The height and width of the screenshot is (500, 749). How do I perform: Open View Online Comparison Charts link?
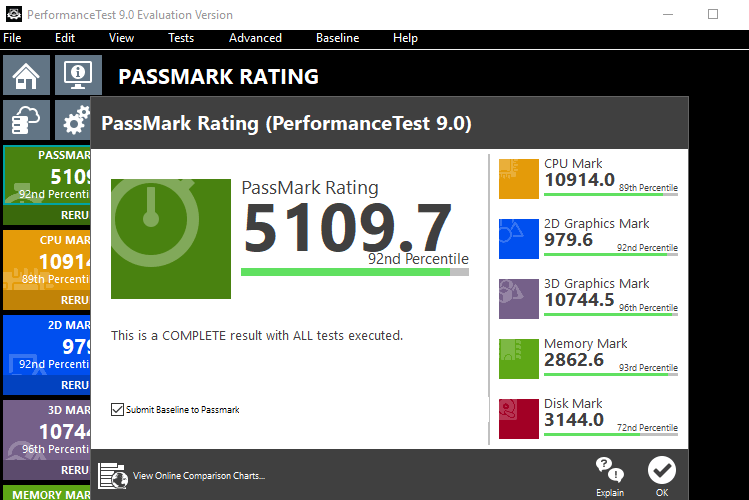(199, 476)
